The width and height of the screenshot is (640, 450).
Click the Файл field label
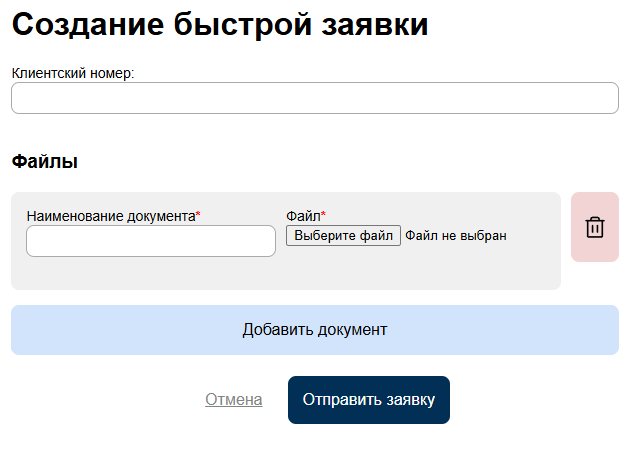[303, 216]
